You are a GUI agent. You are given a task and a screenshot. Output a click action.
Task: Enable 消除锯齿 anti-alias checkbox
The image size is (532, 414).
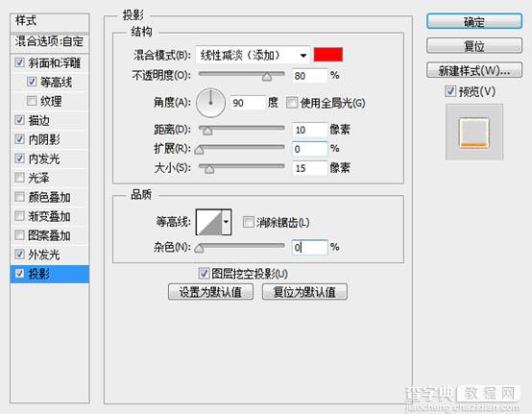pyautogui.click(x=249, y=222)
